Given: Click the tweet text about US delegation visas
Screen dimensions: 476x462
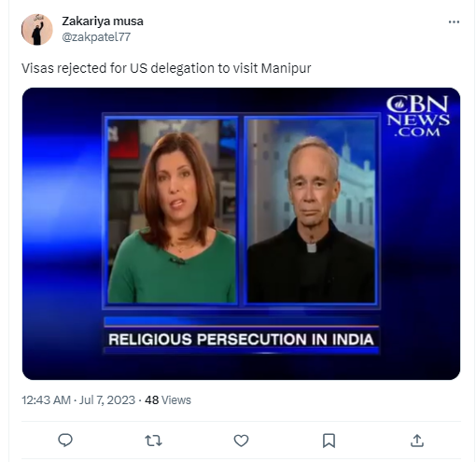Looking at the screenshot, I should coord(166,68).
